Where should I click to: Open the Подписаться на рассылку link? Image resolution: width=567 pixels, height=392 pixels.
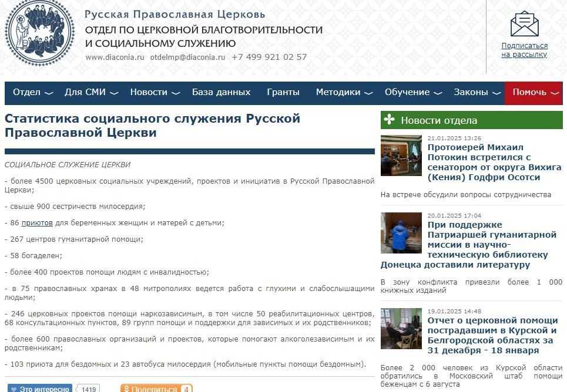point(524,50)
